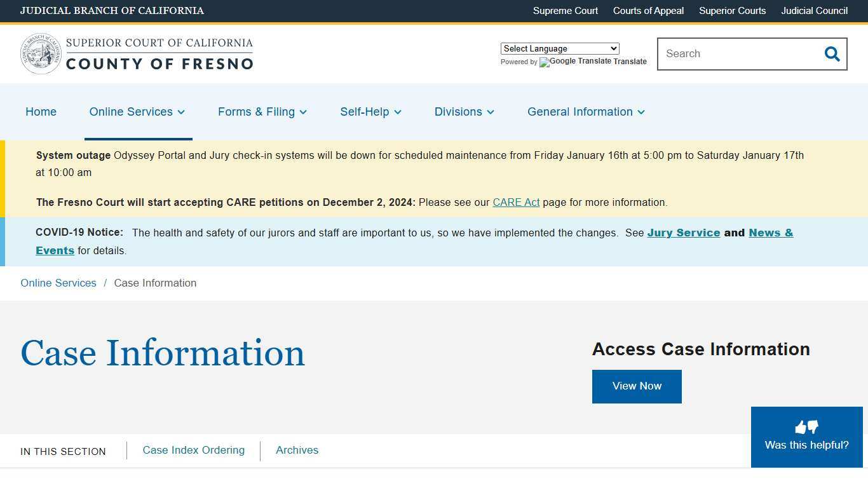
Task: Click the search magnifying glass icon
Action: click(x=832, y=54)
